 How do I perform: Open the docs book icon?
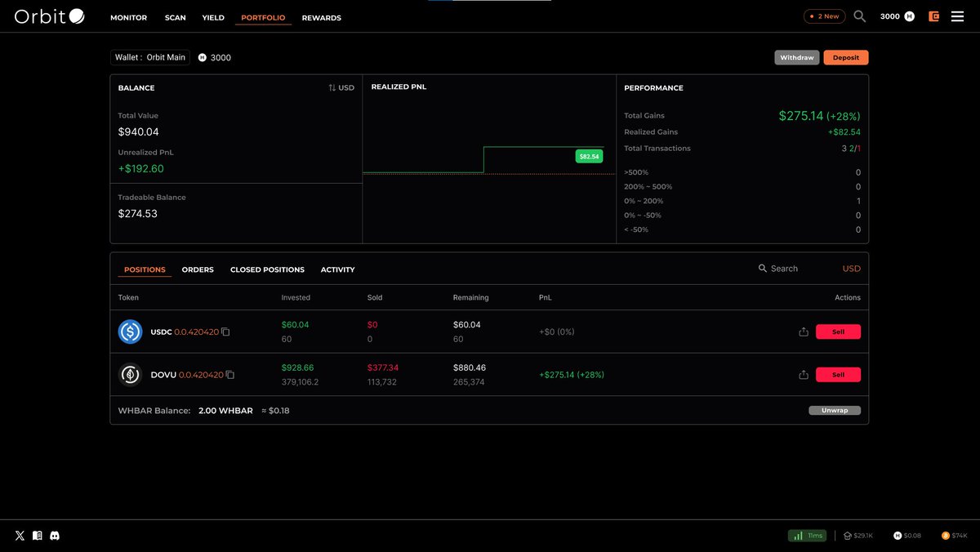coord(37,536)
